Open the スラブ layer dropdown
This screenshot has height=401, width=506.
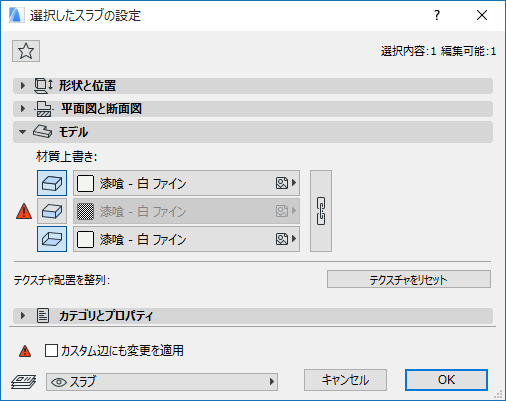[162, 382]
